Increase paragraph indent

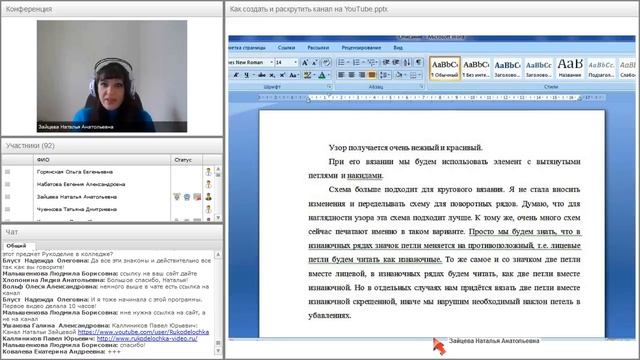click(396, 62)
